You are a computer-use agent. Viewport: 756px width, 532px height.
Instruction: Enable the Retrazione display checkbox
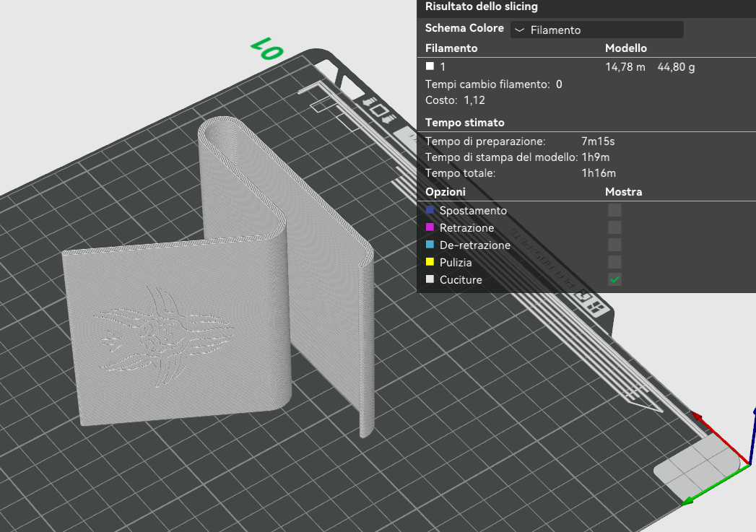614,227
